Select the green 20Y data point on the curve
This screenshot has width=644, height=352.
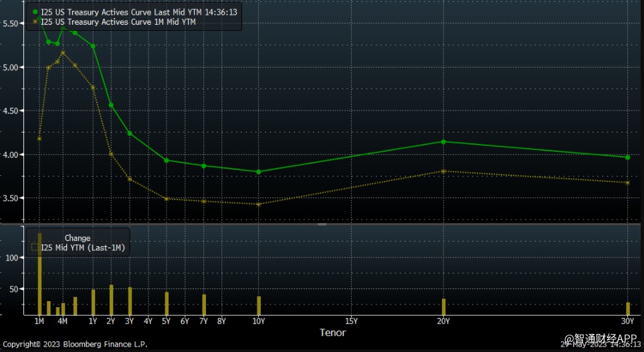point(443,141)
